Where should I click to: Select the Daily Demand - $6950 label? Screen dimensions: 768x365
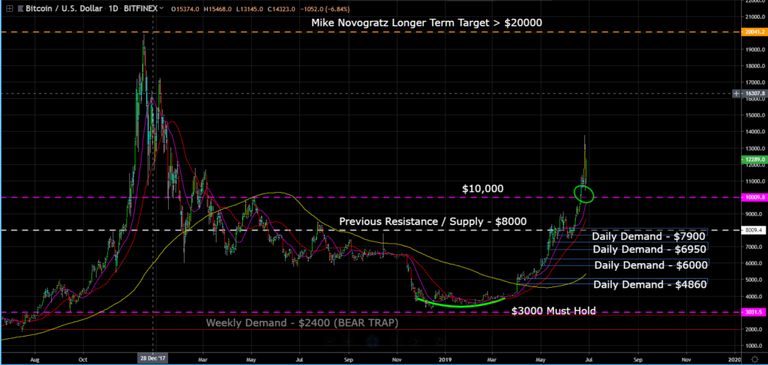point(649,249)
